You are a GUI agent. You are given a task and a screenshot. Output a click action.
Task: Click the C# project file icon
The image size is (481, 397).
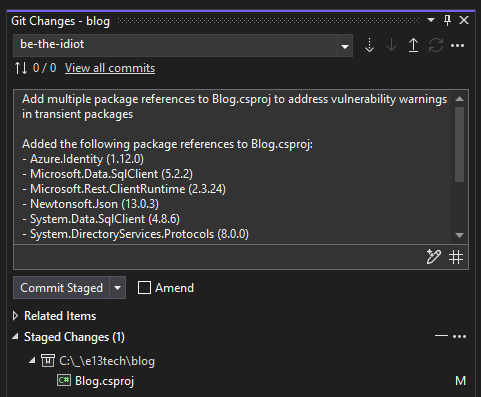click(x=64, y=380)
